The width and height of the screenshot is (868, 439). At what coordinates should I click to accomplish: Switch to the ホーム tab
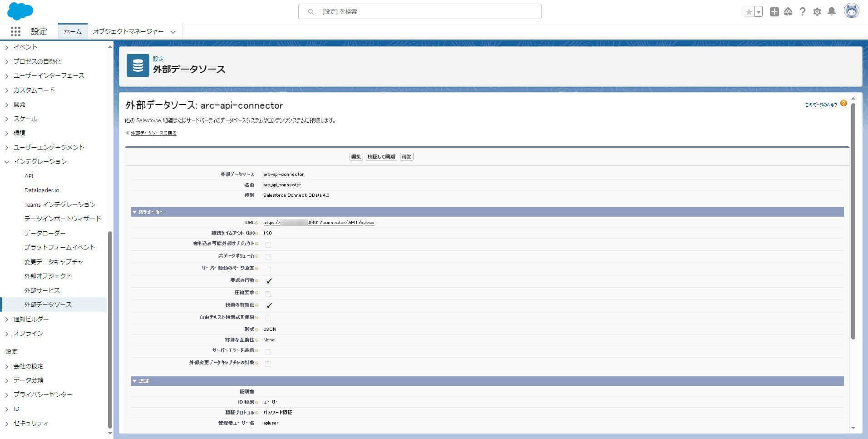point(73,31)
